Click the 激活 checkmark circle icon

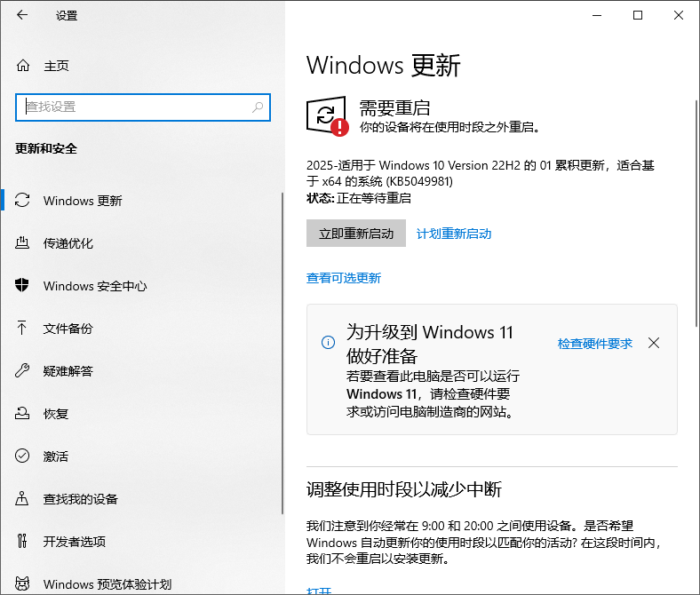coord(22,456)
